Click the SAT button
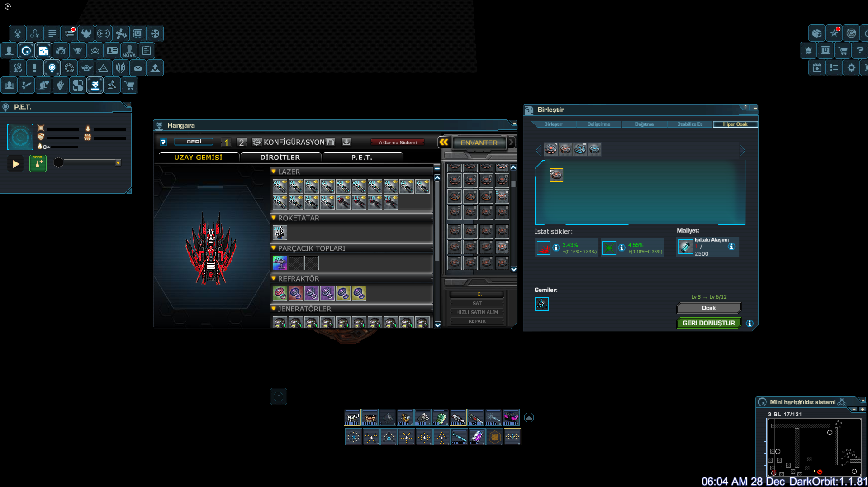The width and height of the screenshot is (868, 487). (477, 303)
